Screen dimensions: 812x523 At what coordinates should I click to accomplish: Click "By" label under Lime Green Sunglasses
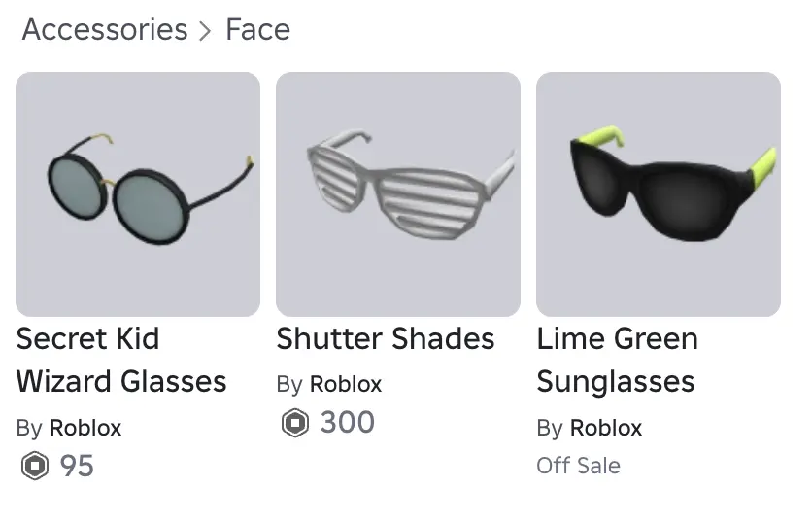click(x=550, y=428)
